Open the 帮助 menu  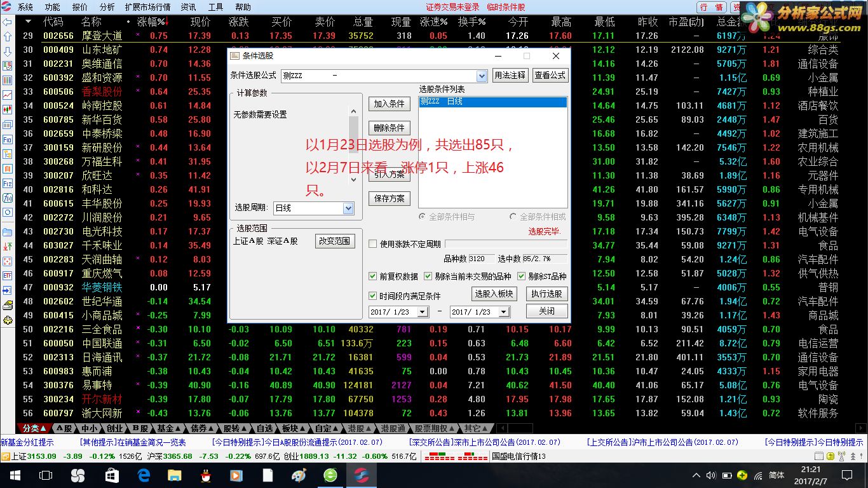243,7
